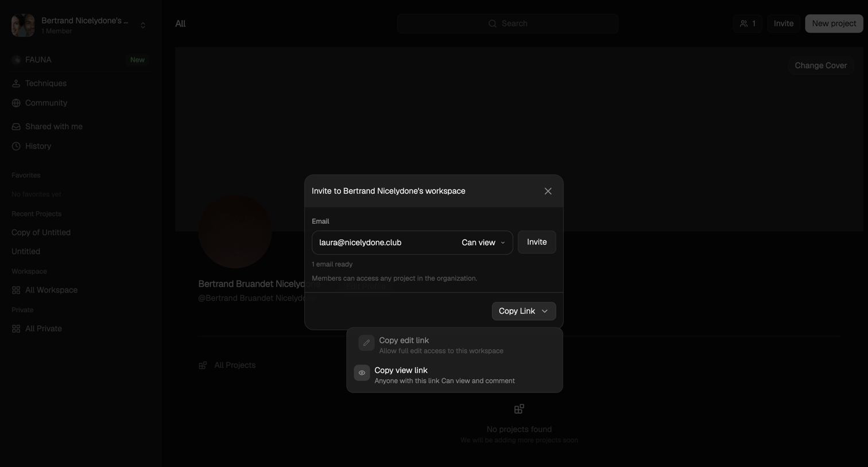The width and height of the screenshot is (868, 467).
Task: Click the Shared with me inbox icon
Action: pos(16,127)
